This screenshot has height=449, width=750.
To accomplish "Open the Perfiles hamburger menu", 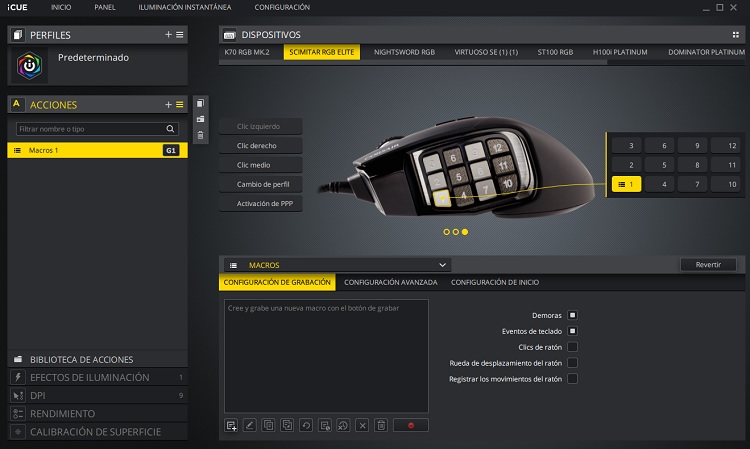I will 180,34.
